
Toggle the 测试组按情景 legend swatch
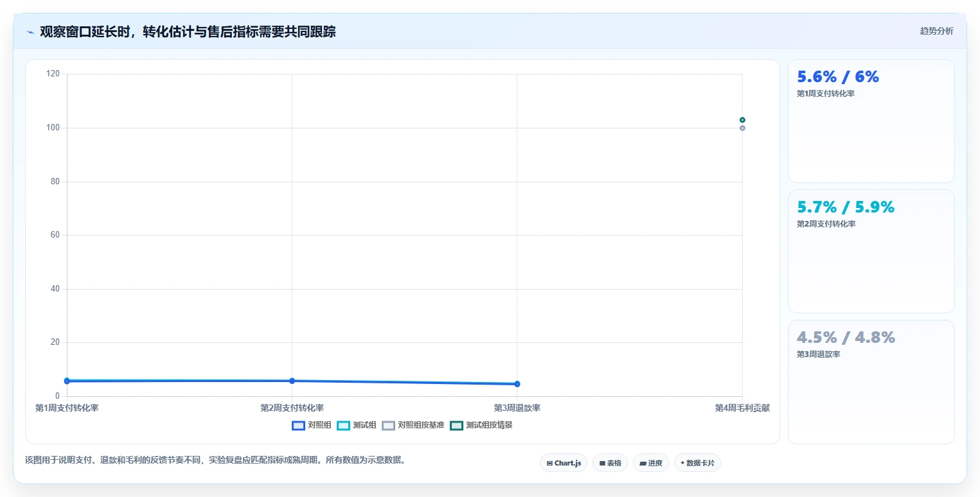(456, 425)
